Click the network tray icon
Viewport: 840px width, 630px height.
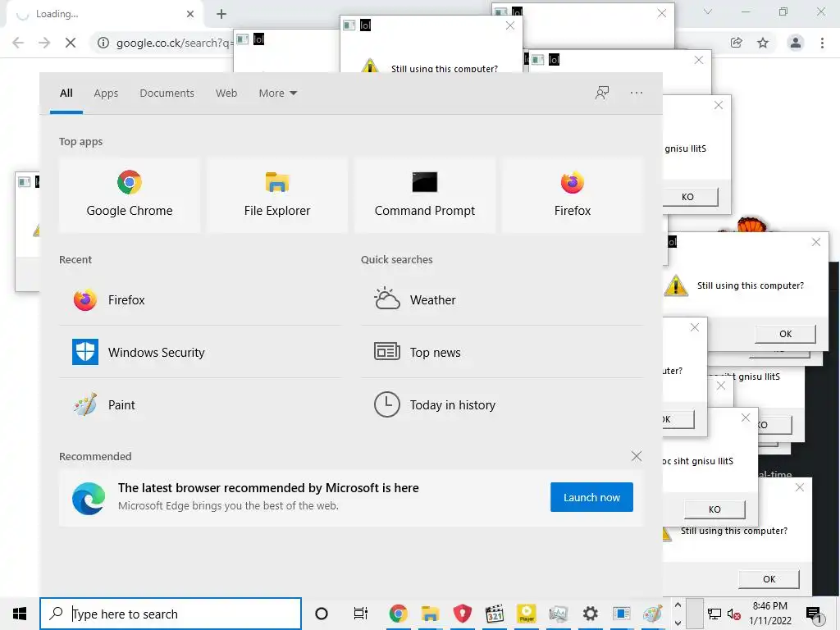[x=714, y=614]
